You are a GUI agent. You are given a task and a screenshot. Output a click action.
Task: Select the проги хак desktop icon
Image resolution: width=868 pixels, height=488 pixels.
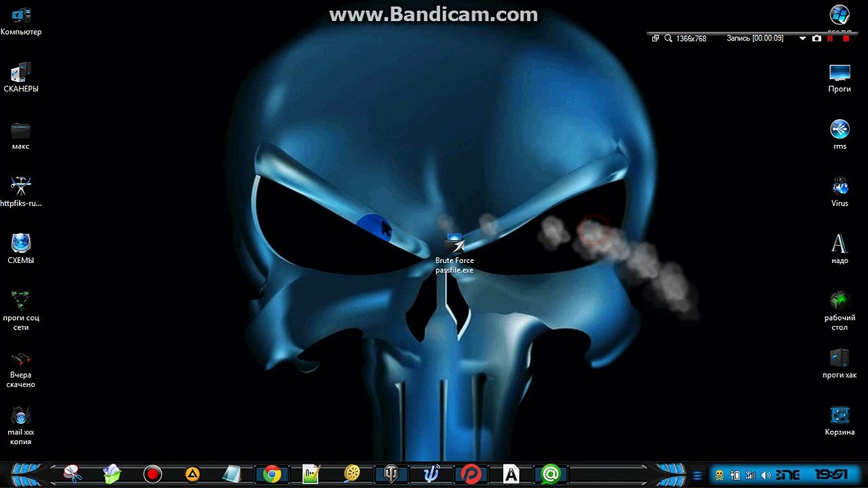pyautogui.click(x=840, y=364)
